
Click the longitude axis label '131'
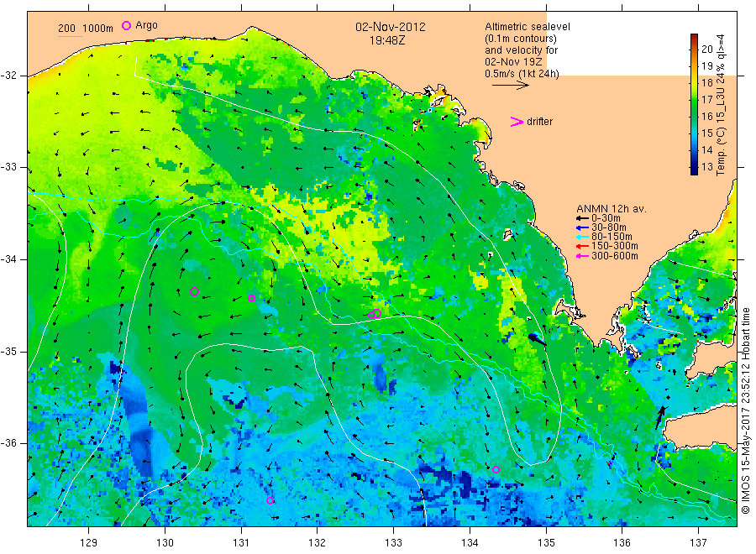pos(241,543)
